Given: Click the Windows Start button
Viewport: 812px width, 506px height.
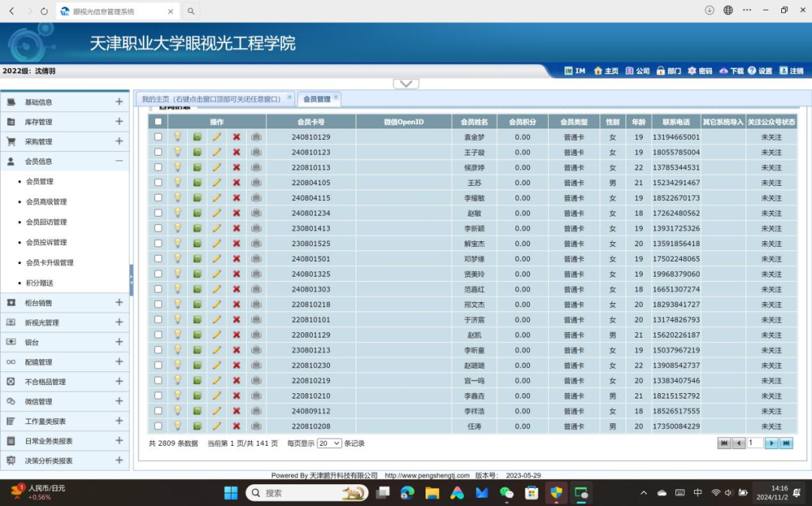Looking at the screenshot, I should pos(231,492).
